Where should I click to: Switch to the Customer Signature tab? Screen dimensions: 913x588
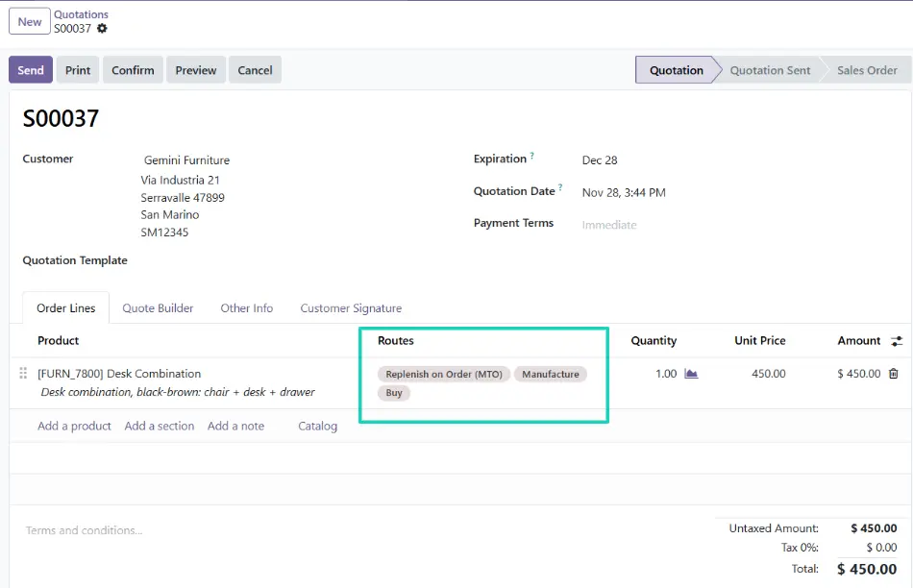click(349, 307)
